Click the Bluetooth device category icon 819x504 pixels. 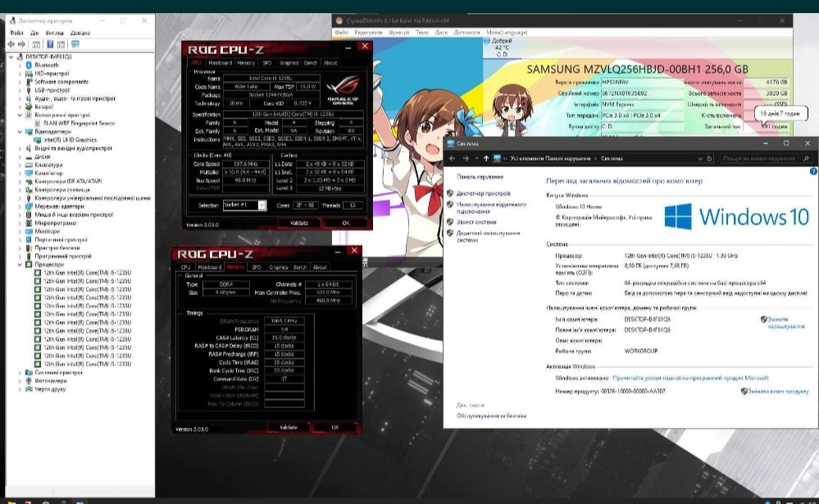(29, 65)
